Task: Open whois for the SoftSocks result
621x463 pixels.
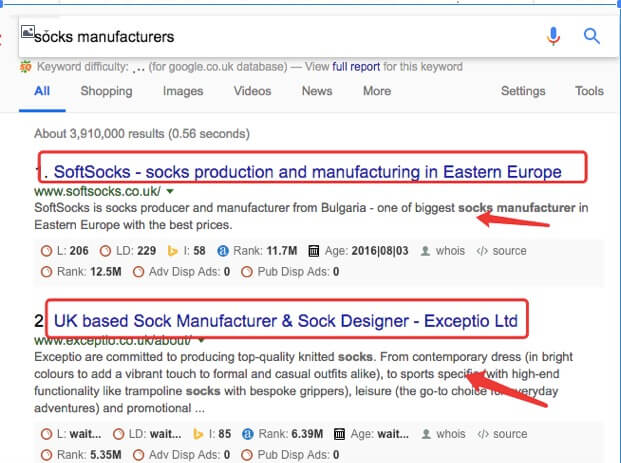Action: tap(442, 251)
